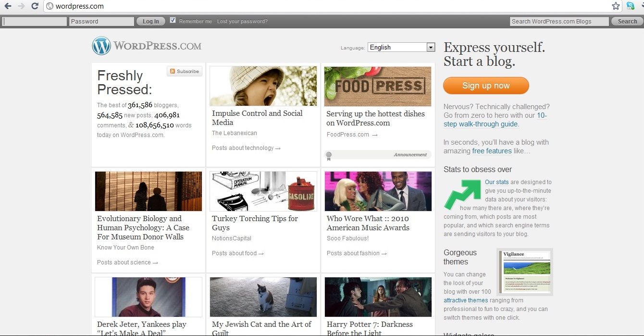Screen dimensions: 644x336
Task: Open My Jewish Cat post title
Action: point(261,328)
